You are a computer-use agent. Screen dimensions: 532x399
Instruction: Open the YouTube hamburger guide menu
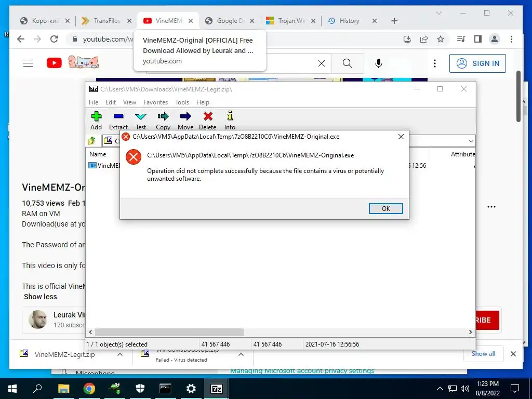click(x=28, y=63)
